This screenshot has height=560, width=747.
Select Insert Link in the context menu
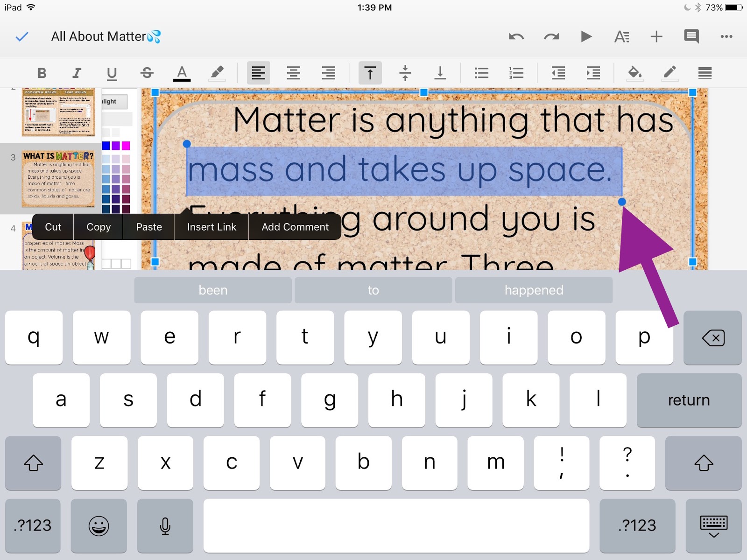click(211, 227)
